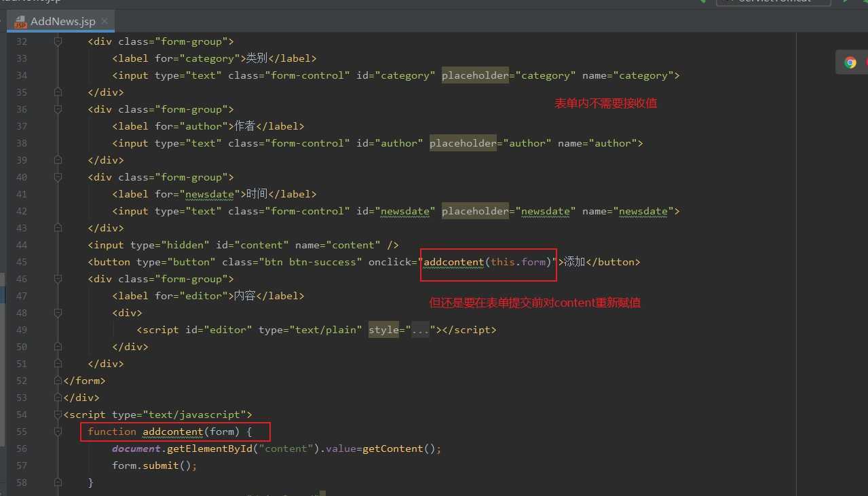The image size is (868, 496).
Task: Click line number 56 in the gutter
Action: 21,449
